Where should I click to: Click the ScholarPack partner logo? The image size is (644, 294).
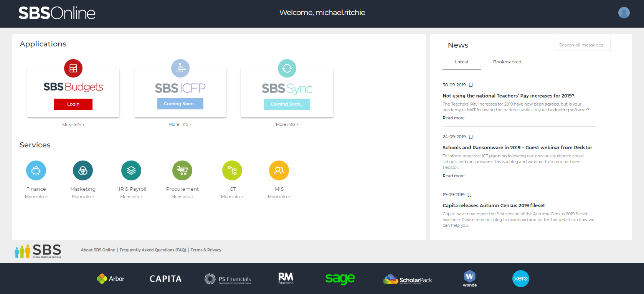407,279
